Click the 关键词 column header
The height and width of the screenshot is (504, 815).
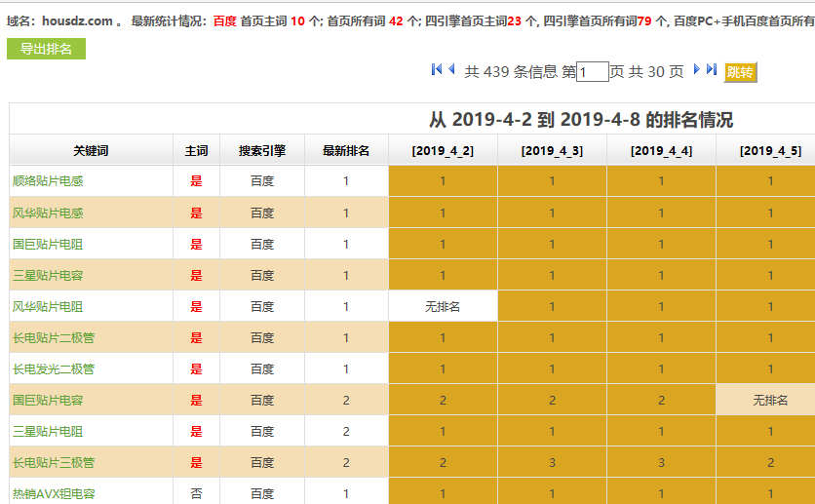pyautogui.click(x=91, y=150)
